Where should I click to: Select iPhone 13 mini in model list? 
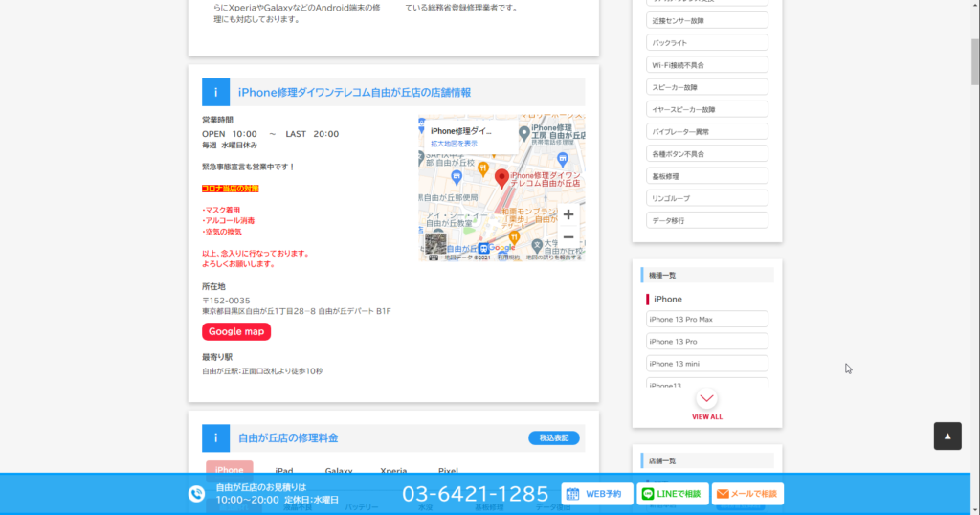pyautogui.click(x=707, y=364)
